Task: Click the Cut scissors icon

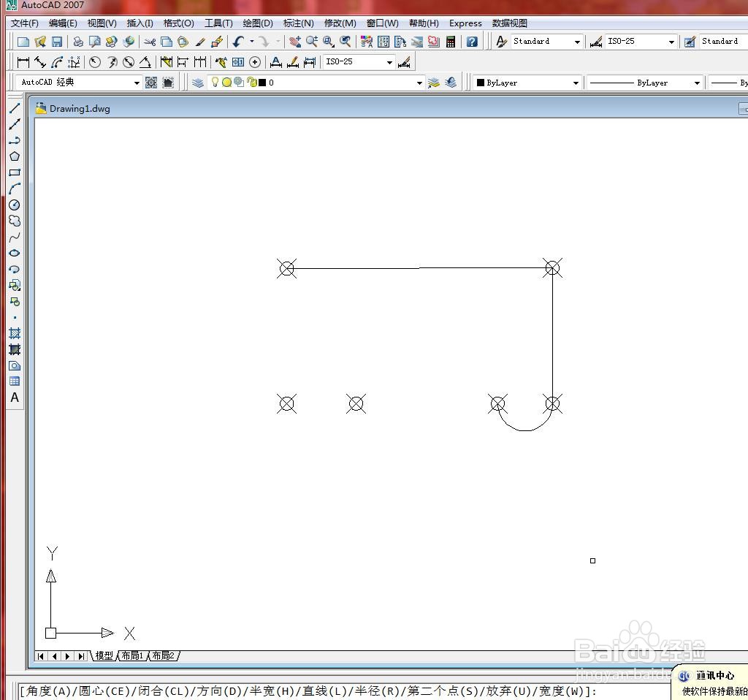Action: [150, 42]
